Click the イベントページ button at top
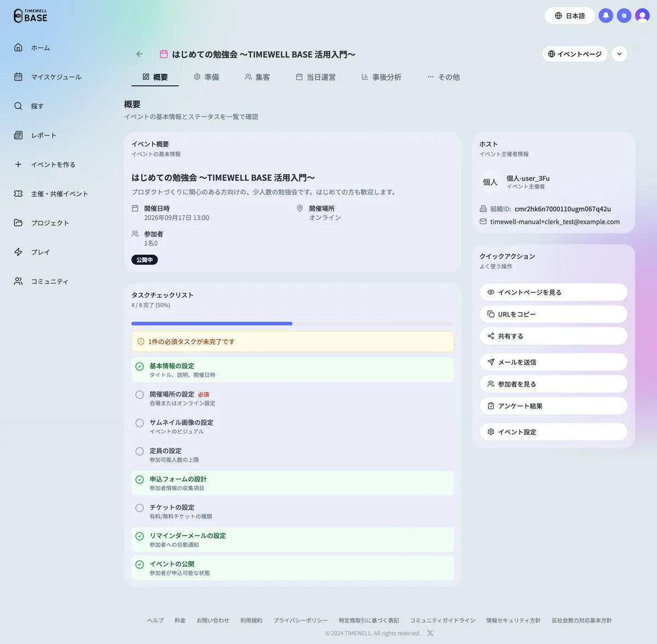Screen dimensions: 657x644 point(575,54)
